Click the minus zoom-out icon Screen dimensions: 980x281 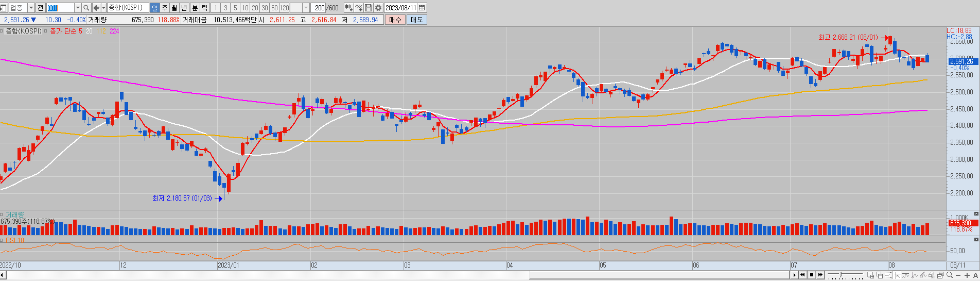click(958, 275)
